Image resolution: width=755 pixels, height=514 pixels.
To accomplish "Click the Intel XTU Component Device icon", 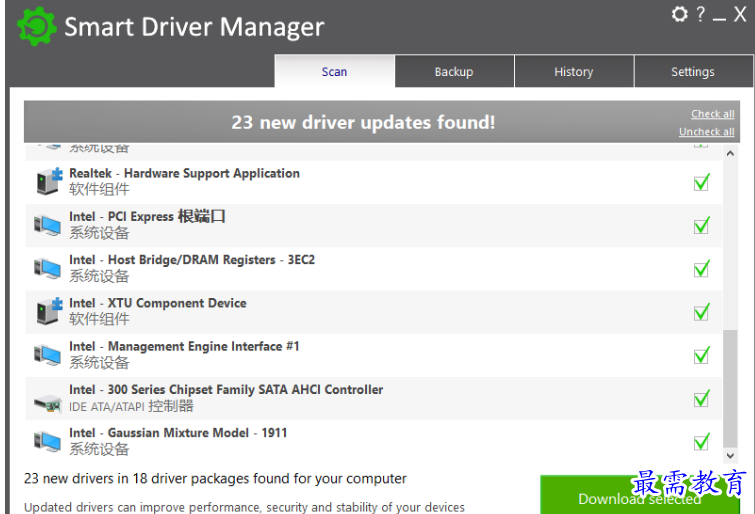I will 49,311.
